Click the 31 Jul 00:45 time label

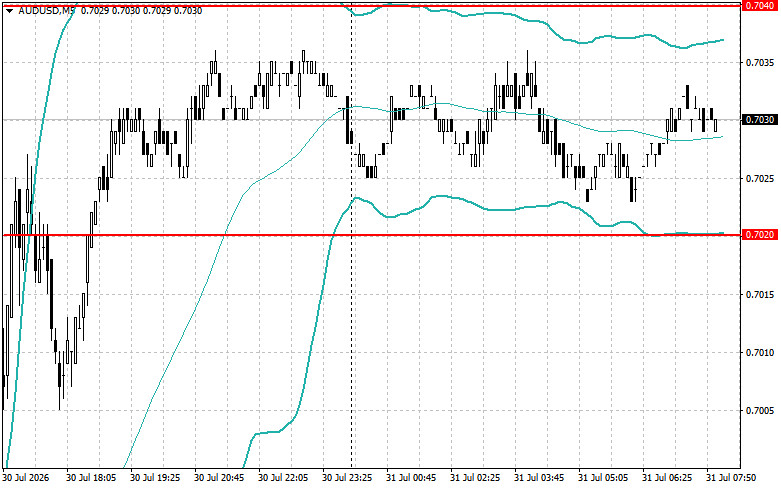(x=411, y=478)
